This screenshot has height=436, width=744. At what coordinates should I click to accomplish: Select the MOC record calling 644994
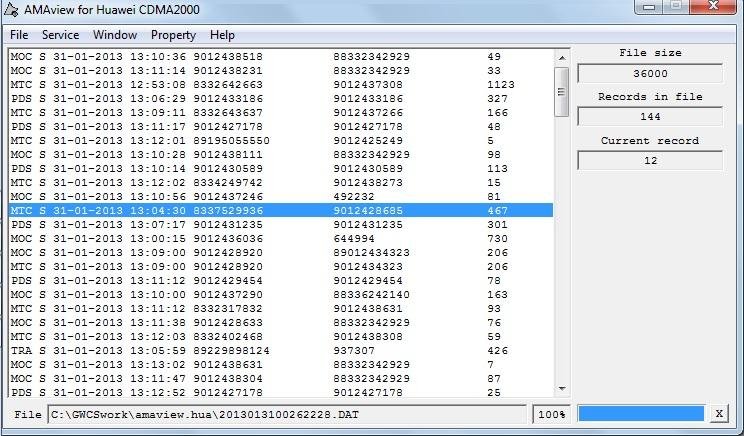(x=281, y=239)
